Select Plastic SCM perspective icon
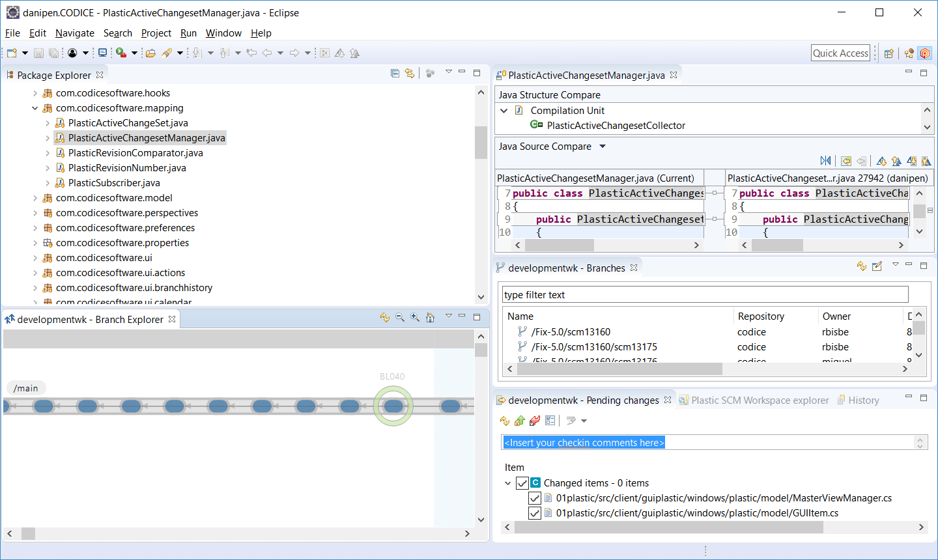This screenshot has width=938, height=560. [x=925, y=53]
